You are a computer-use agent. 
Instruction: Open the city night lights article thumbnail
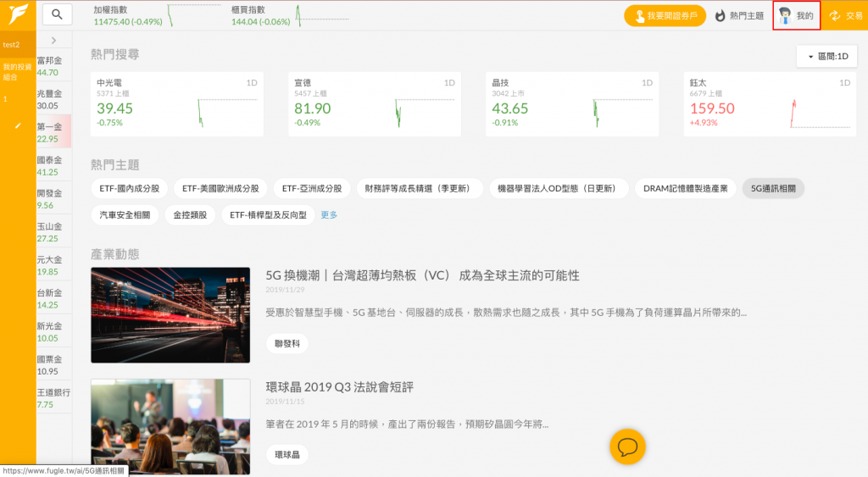(x=170, y=315)
